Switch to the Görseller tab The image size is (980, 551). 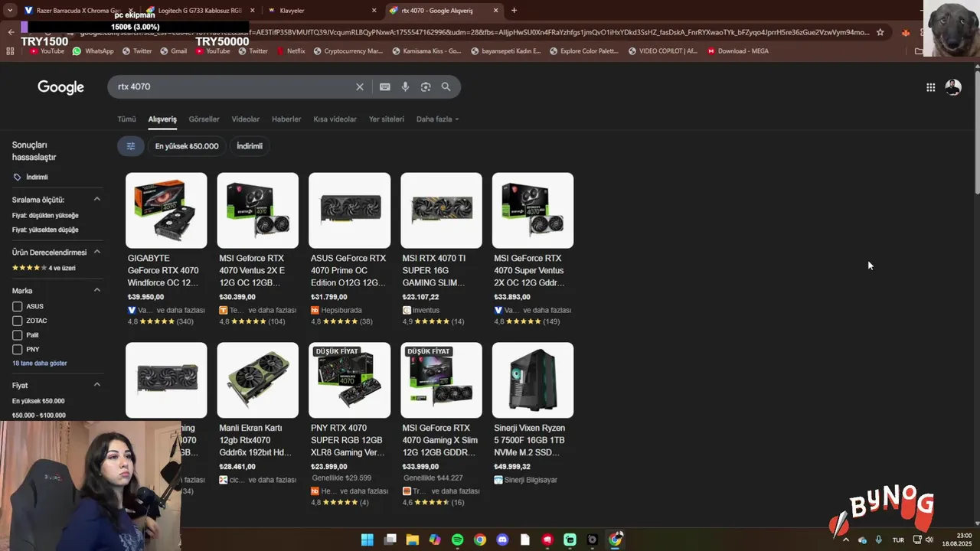204,119
